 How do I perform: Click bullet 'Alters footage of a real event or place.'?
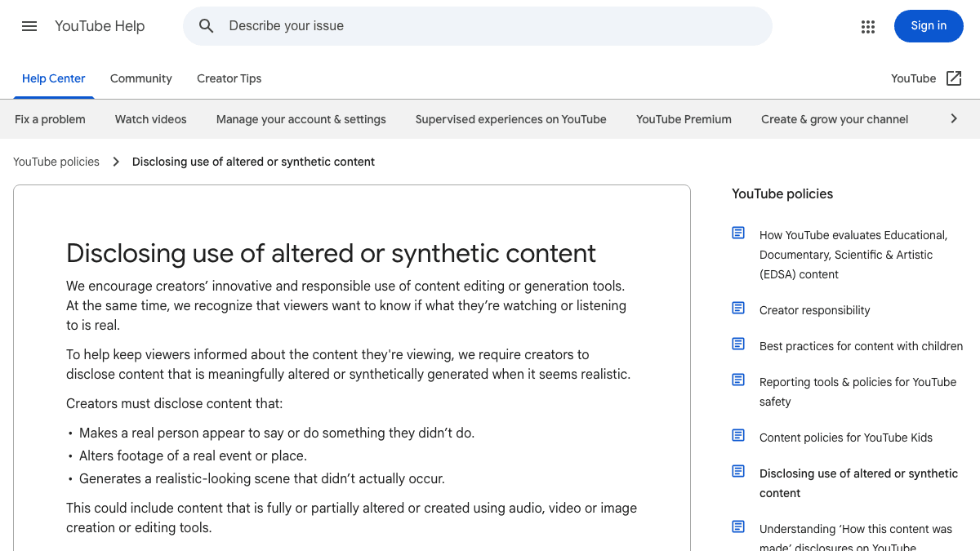click(193, 455)
